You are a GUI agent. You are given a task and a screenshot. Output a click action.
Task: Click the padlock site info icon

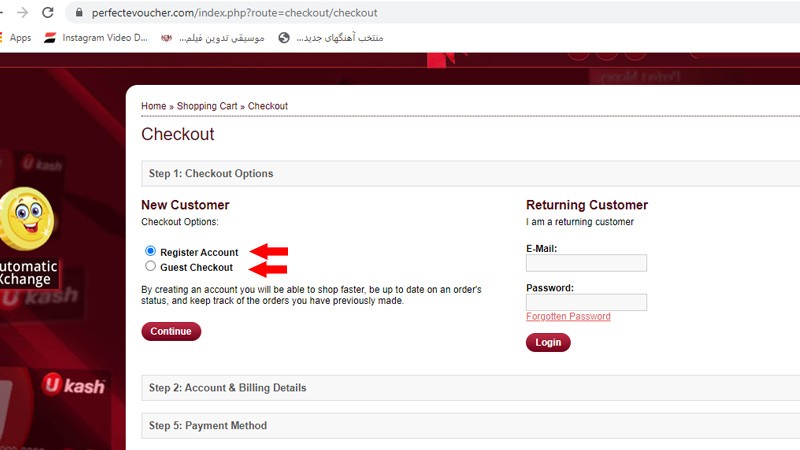(78, 14)
